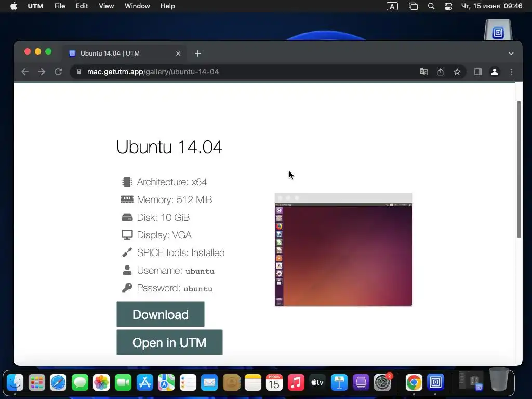Open Safari from the Dock
Image resolution: width=532 pixels, height=399 pixels.
click(58, 383)
